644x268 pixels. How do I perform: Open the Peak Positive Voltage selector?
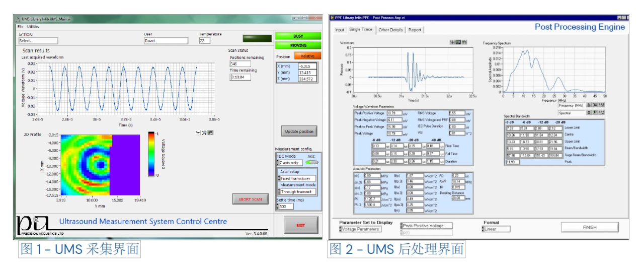point(426,226)
